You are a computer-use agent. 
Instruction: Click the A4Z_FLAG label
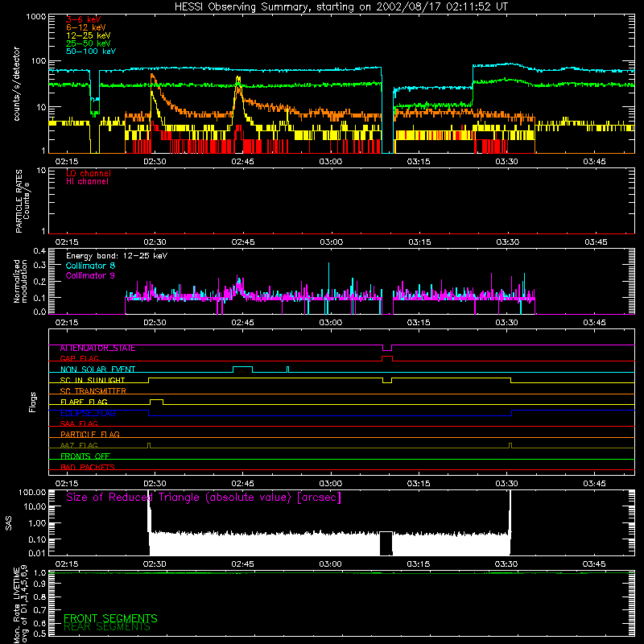(x=79, y=446)
